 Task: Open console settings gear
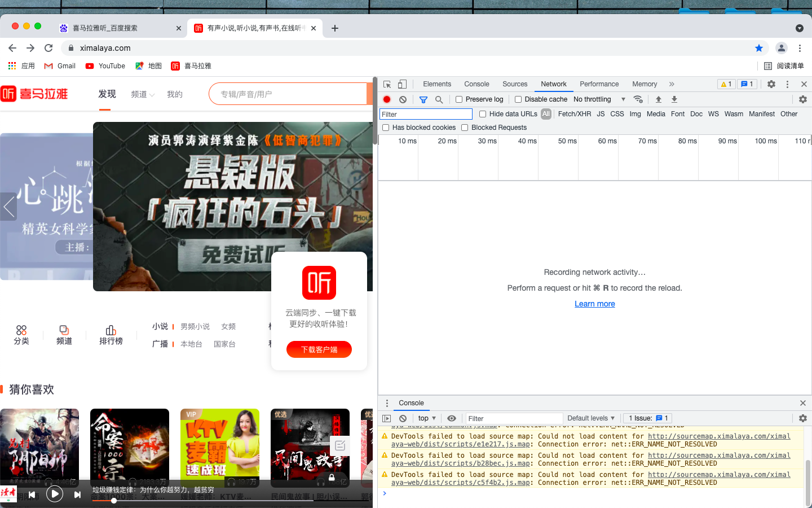point(803,418)
